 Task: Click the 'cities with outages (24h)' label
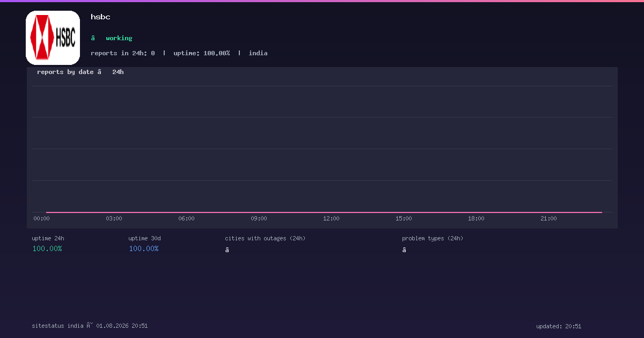[265, 238]
